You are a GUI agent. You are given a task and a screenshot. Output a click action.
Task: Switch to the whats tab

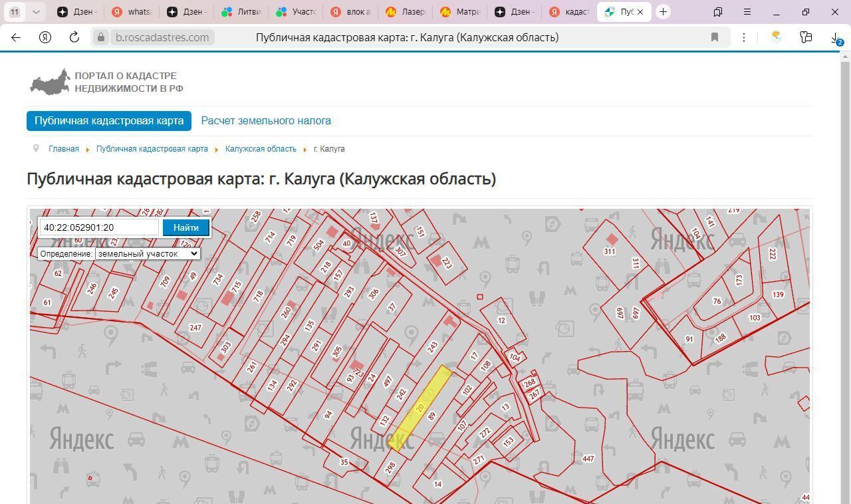point(132,12)
